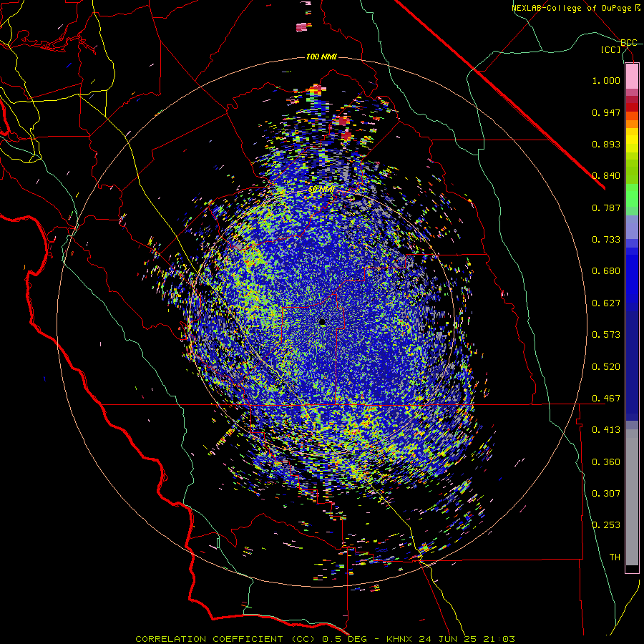Click the 0.627 scale value

[606, 303]
